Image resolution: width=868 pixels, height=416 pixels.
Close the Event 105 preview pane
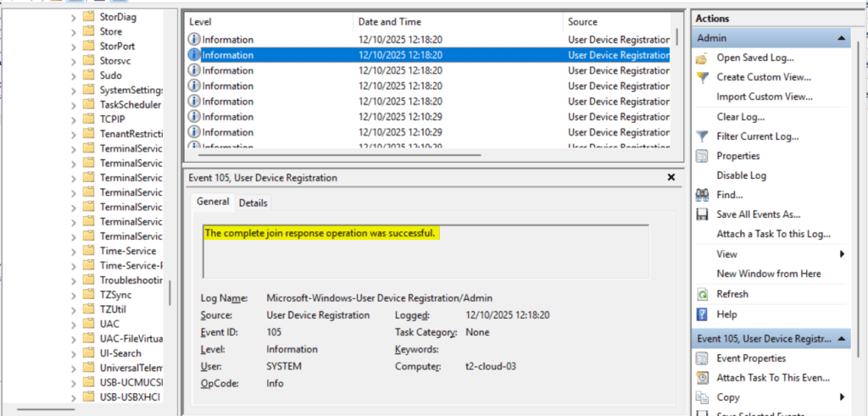click(x=671, y=178)
